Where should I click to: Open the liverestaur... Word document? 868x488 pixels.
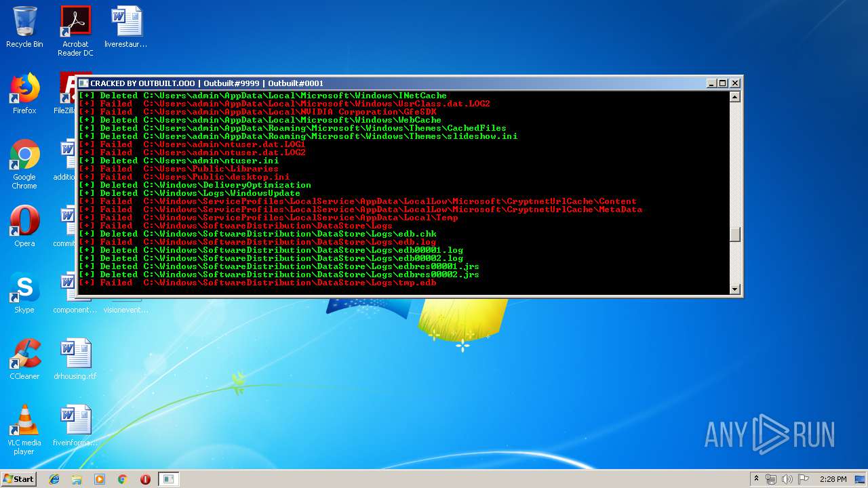click(126, 27)
